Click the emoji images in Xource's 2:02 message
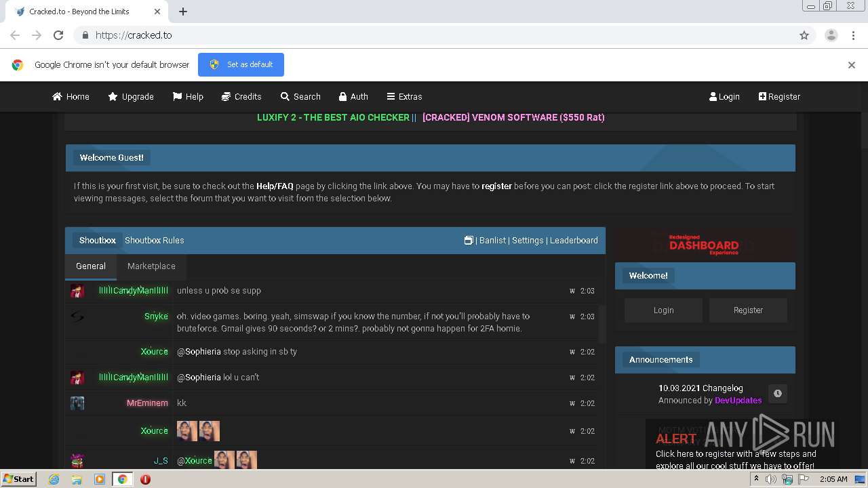 (198, 431)
